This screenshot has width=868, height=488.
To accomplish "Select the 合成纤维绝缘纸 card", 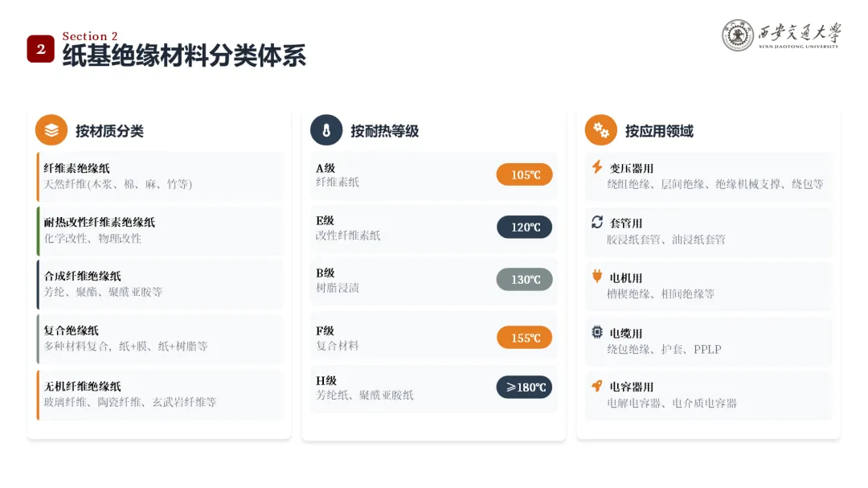I will tap(159, 284).
